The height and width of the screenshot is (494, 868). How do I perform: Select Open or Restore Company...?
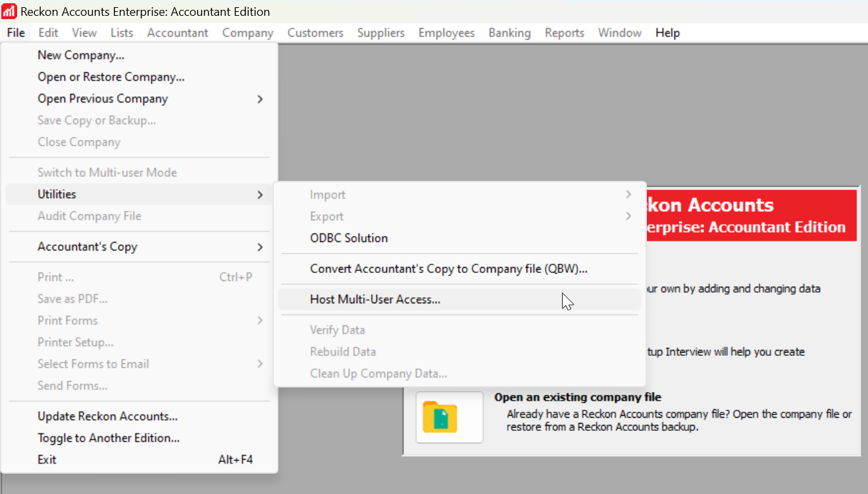click(x=139, y=77)
